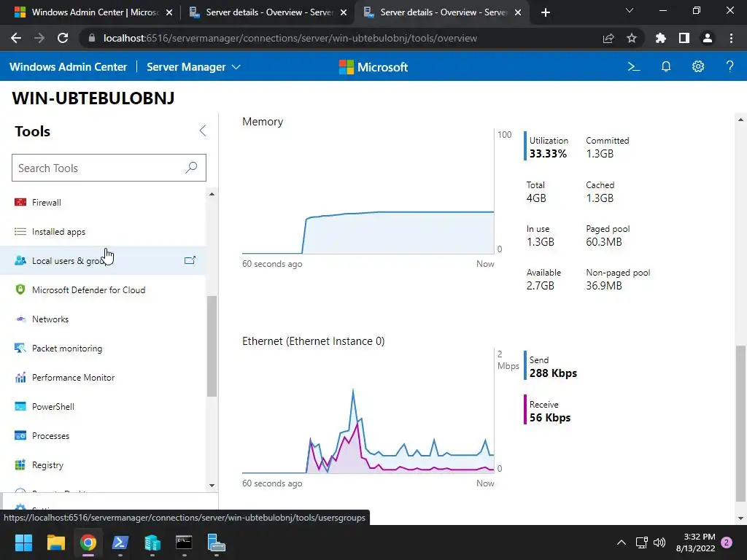Click Processes label in tools list
Viewport: 747px width, 560px height.
pos(50,436)
